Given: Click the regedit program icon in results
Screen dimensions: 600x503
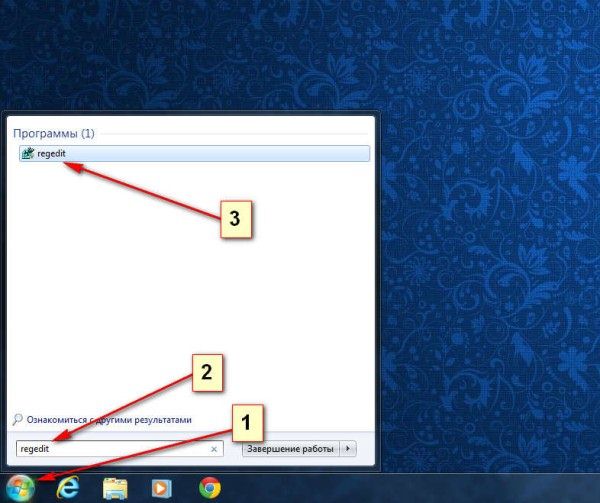Looking at the screenshot, I should pos(28,153).
